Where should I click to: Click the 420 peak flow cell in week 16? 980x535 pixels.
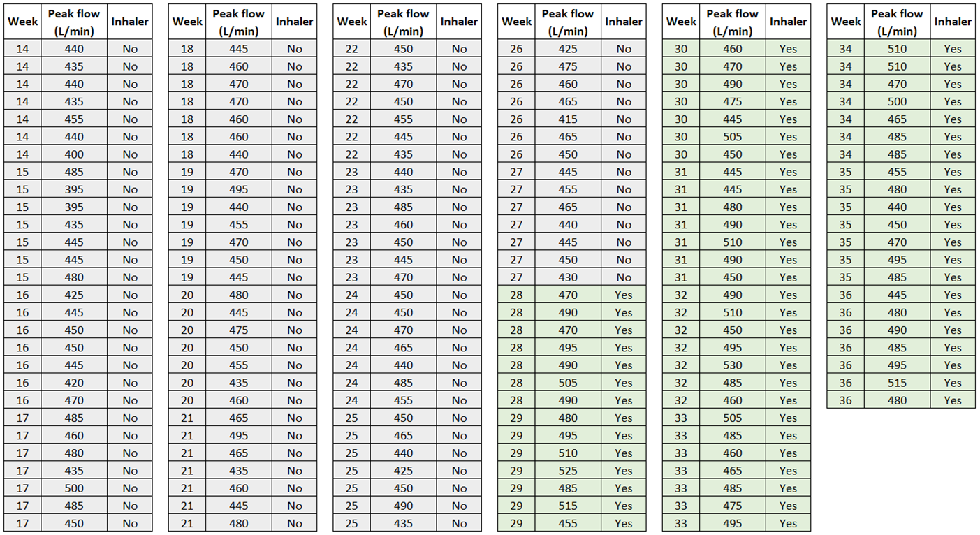[x=73, y=383]
